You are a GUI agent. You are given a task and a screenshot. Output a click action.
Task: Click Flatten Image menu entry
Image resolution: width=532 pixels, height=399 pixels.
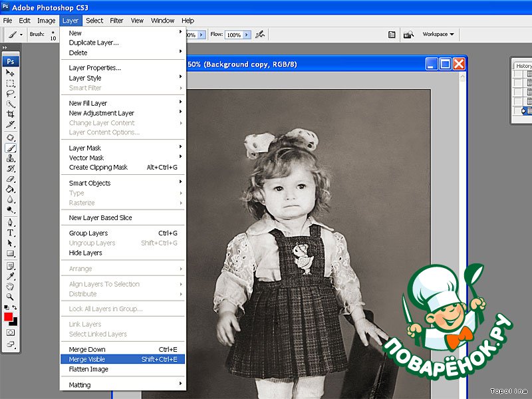coord(88,369)
